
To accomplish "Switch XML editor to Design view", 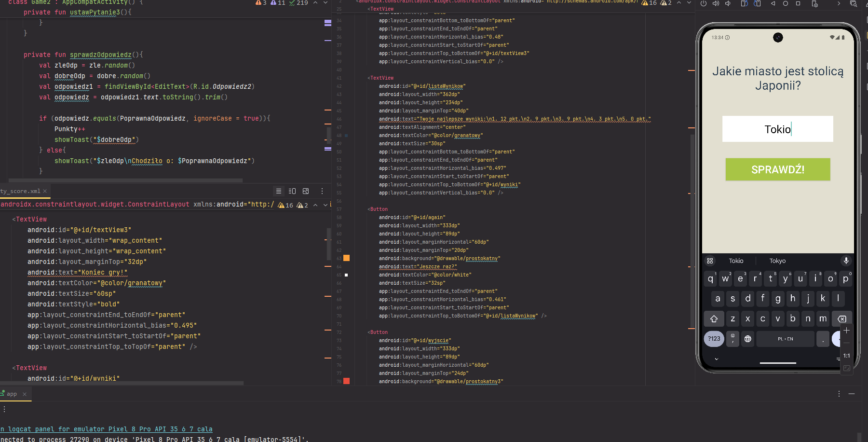I will tap(306, 191).
